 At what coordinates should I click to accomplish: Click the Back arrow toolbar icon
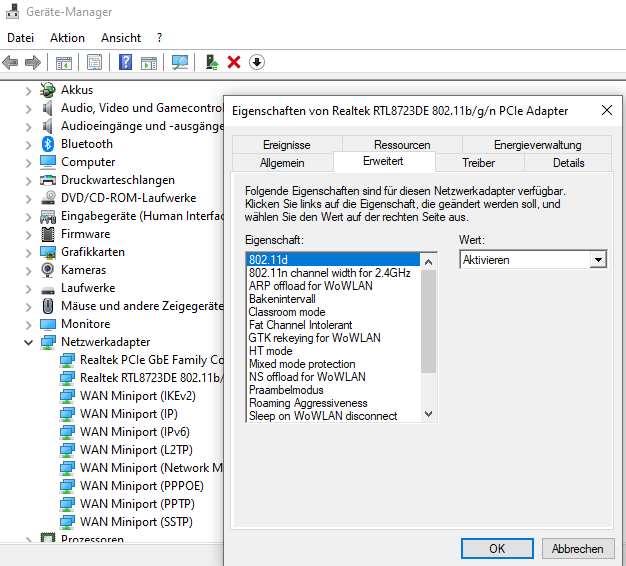pyautogui.click(x=10, y=62)
